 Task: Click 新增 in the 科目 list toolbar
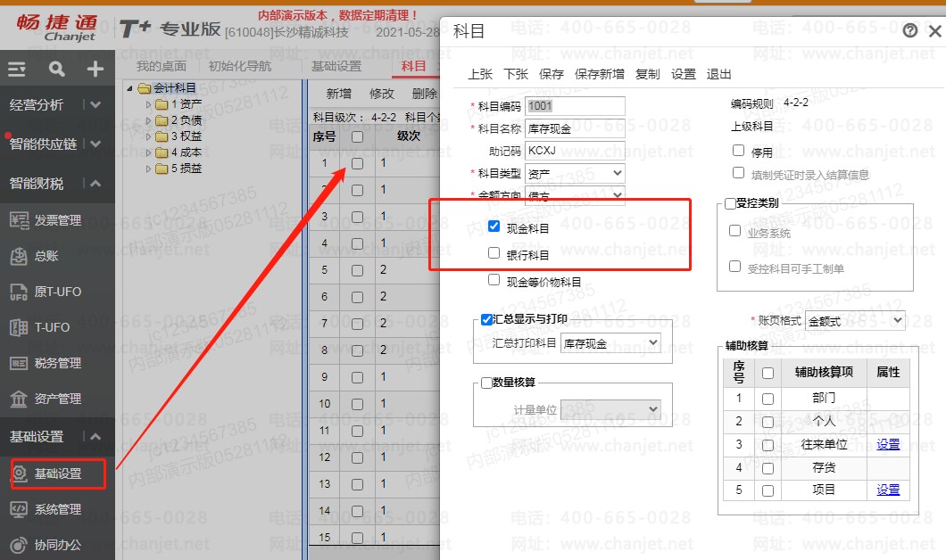pyautogui.click(x=338, y=94)
